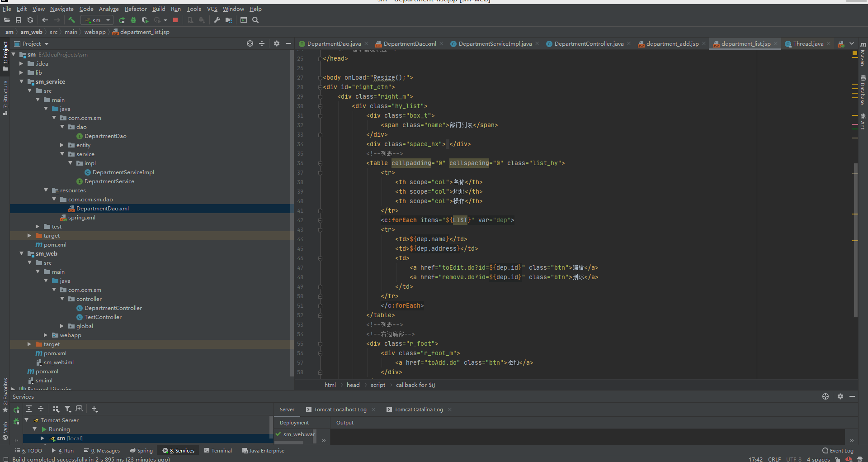Viewport: 868px width, 462px height.
Task: Expand the entity package node
Action: [62, 145]
